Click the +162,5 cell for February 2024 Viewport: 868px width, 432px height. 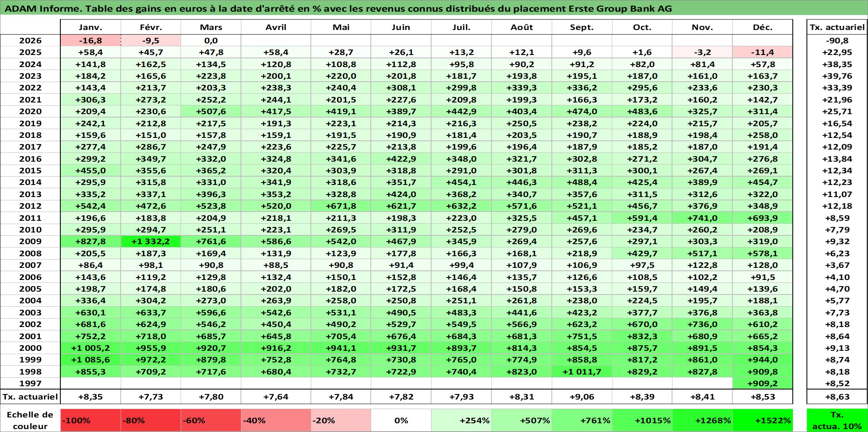pyautogui.click(x=151, y=64)
